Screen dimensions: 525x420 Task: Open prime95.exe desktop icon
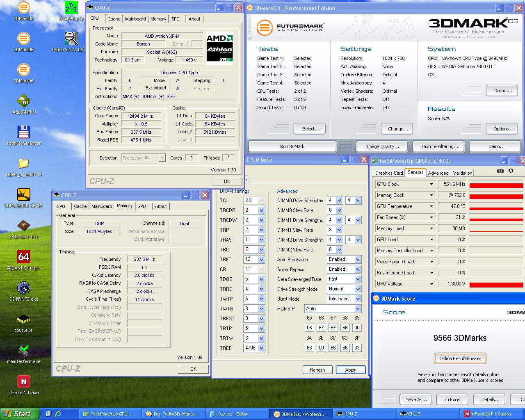(71, 11)
